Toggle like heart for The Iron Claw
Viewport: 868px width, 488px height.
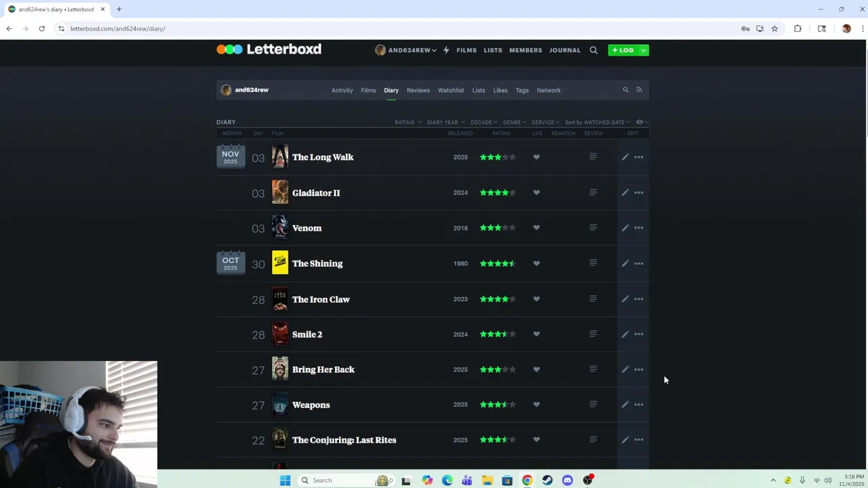pos(536,299)
